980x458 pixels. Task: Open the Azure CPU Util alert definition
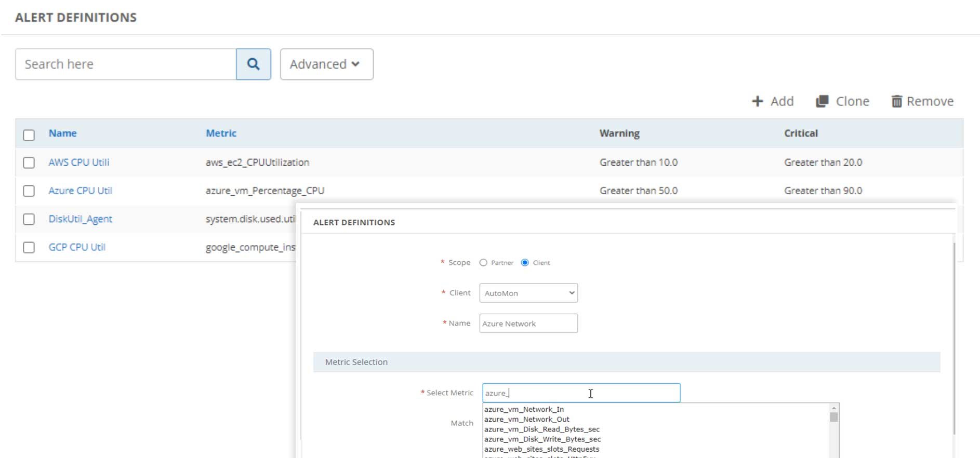tap(81, 191)
